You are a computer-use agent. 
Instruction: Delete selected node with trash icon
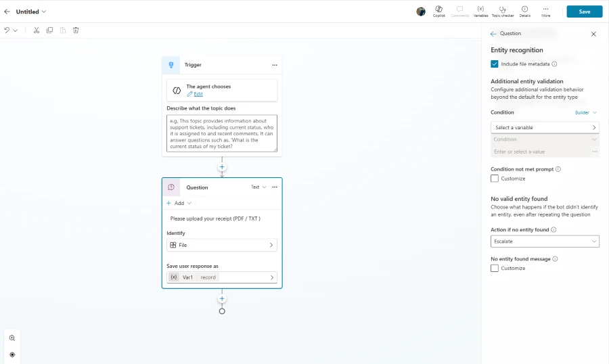[76, 30]
